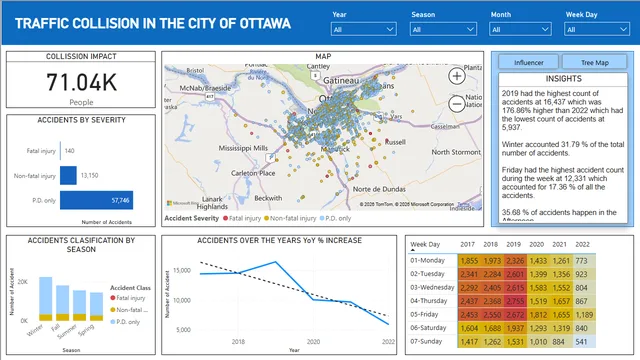The width and height of the screenshot is (640, 360).
Task: Select the Fall column in season chart
Action: pyautogui.click(x=62, y=303)
